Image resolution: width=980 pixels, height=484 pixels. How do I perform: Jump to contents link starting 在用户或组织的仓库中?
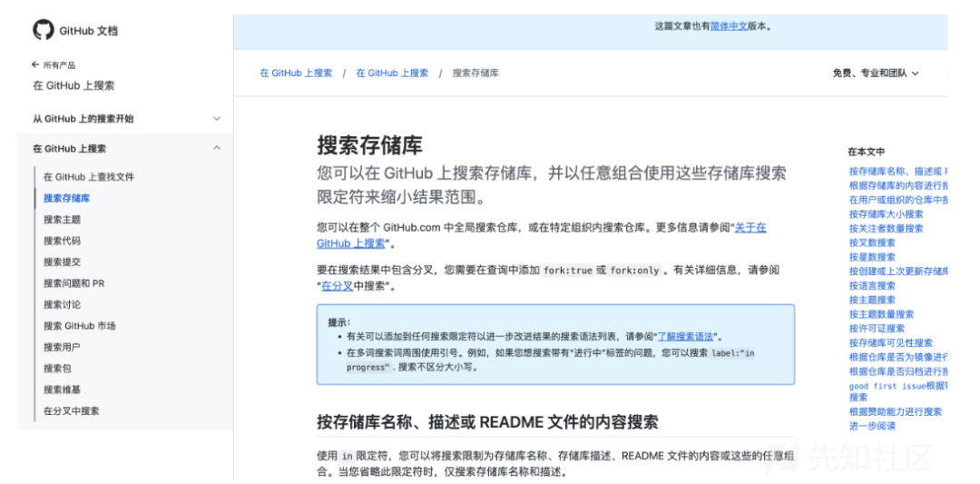[x=898, y=200]
